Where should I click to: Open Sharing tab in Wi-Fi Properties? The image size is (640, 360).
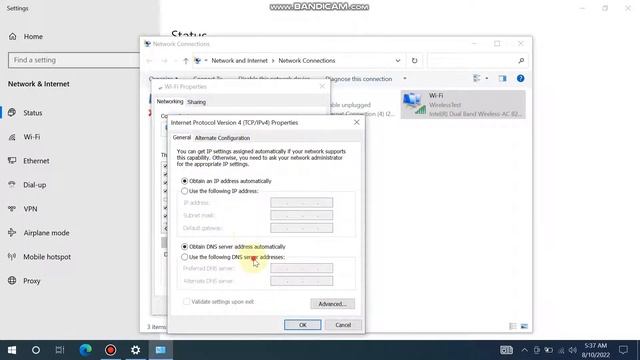coord(196,102)
